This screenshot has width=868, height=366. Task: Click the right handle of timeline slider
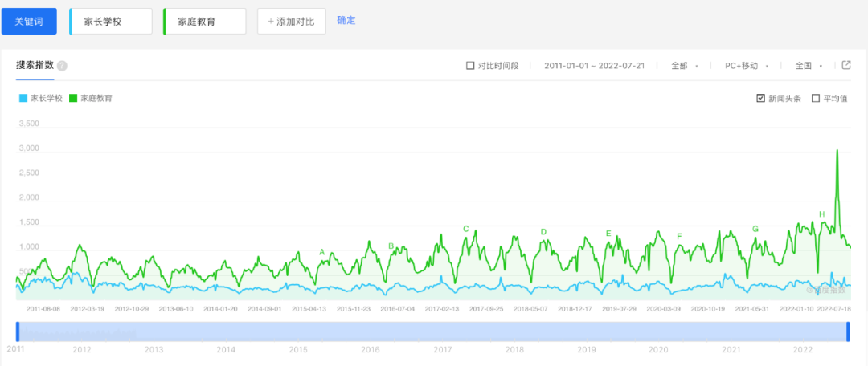[848, 331]
